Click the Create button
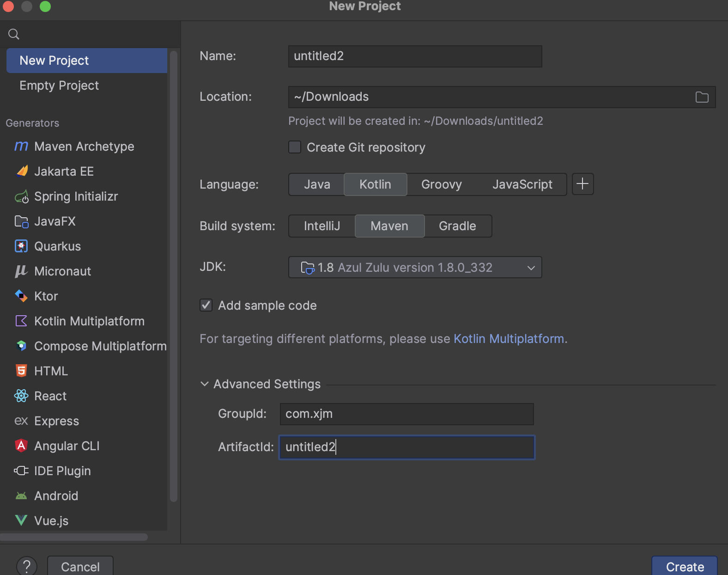Screen dimensions: 728x575 coord(685,566)
